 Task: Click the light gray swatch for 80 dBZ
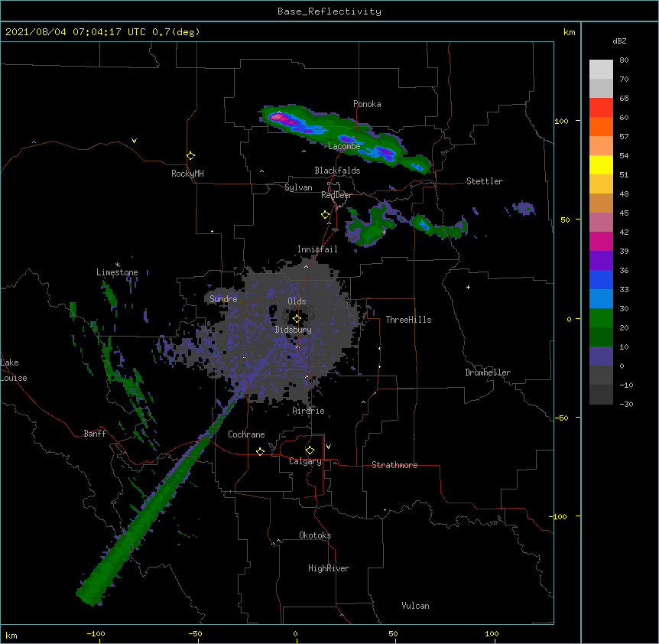[x=601, y=70]
